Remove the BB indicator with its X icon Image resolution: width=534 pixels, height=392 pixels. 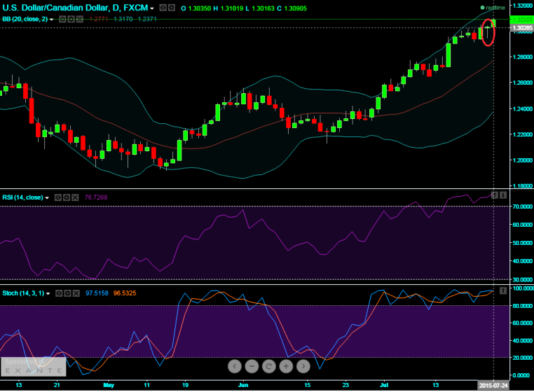(79, 19)
